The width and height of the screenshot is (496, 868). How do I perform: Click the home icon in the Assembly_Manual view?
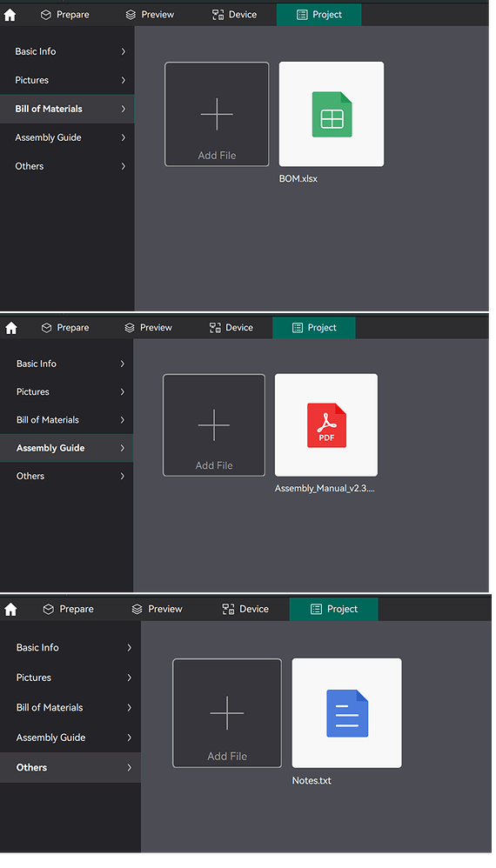11,328
